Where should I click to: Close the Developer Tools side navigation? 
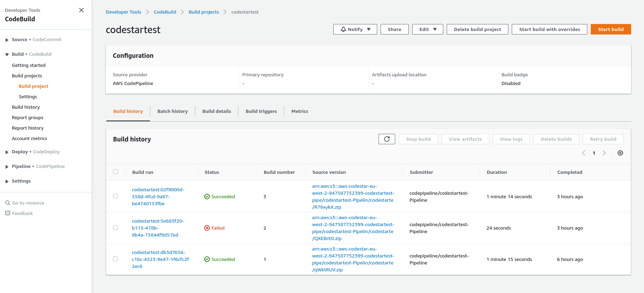pos(81,10)
